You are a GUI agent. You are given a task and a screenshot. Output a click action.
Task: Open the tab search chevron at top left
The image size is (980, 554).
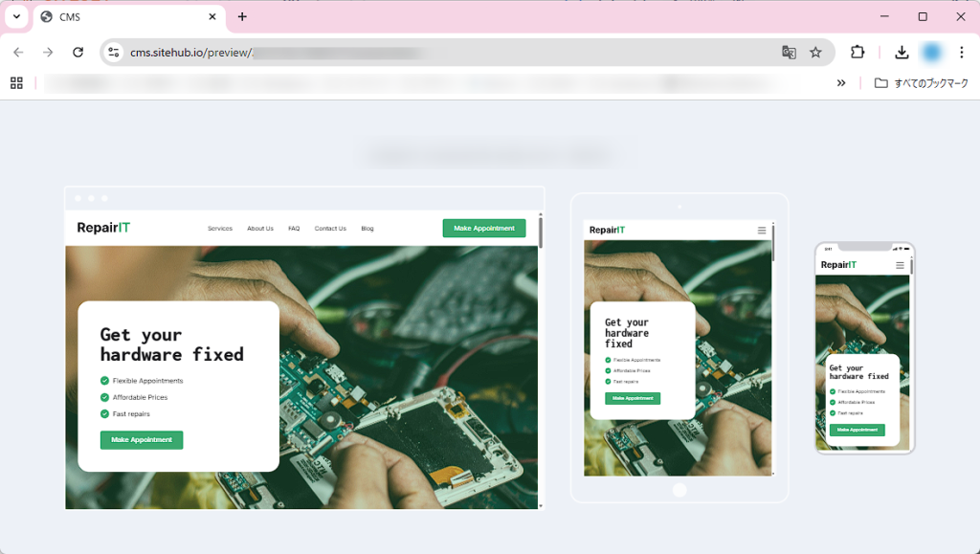click(x=14, y=16)
